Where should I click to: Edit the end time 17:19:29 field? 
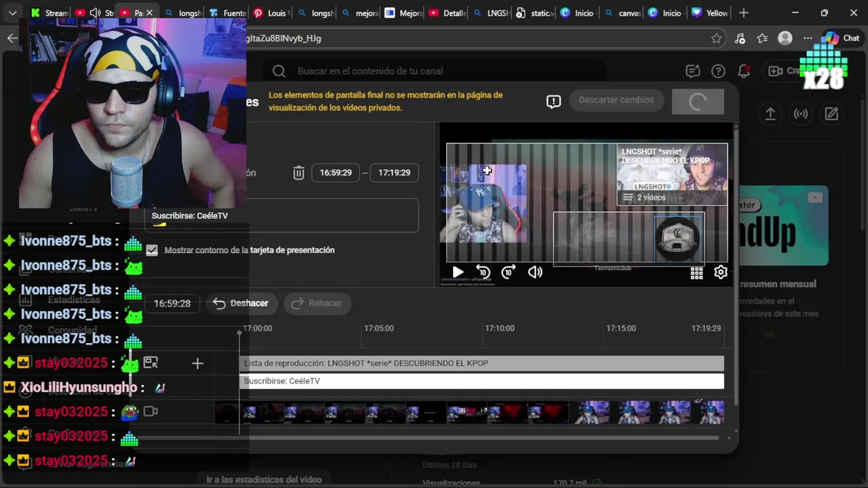[395, 173]
